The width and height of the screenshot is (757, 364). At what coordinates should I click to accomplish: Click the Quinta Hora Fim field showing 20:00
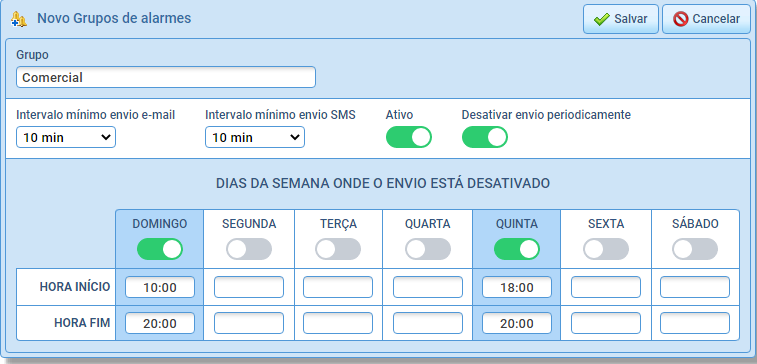[517, 323]
